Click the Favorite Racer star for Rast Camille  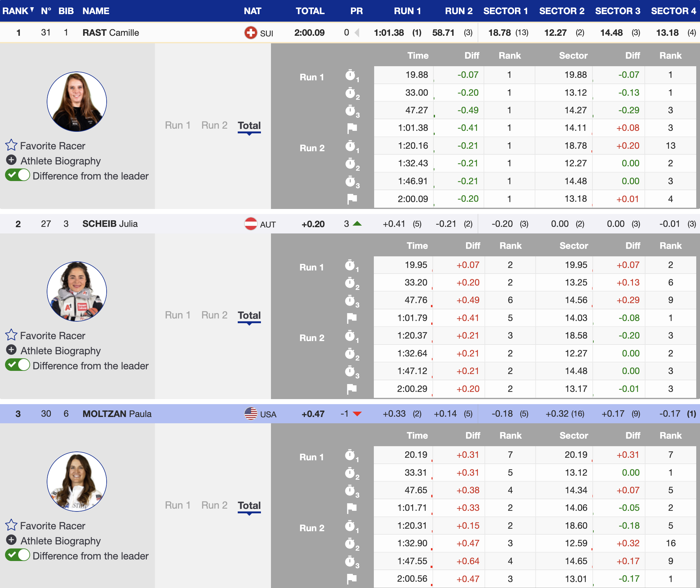11,145
